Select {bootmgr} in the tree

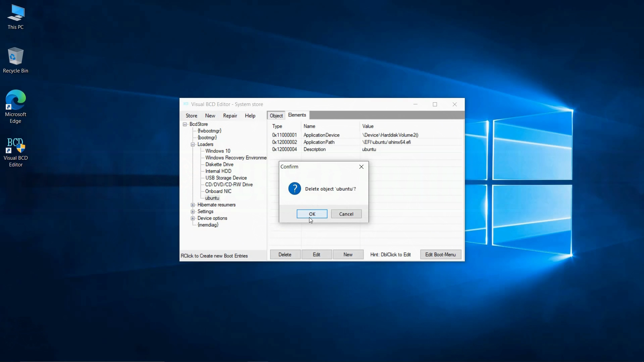tap(207, 138)
